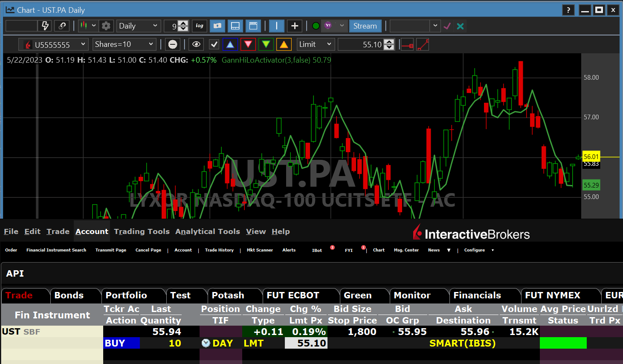
Task: Toggle the eye visibility icon
Action: pyautogui.click(x=196, y=44)
